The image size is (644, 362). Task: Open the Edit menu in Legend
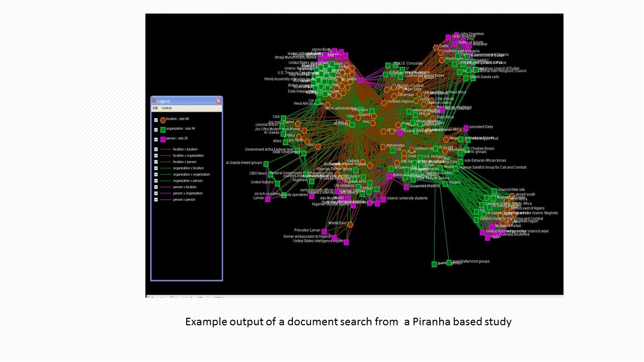click(155, 108)
